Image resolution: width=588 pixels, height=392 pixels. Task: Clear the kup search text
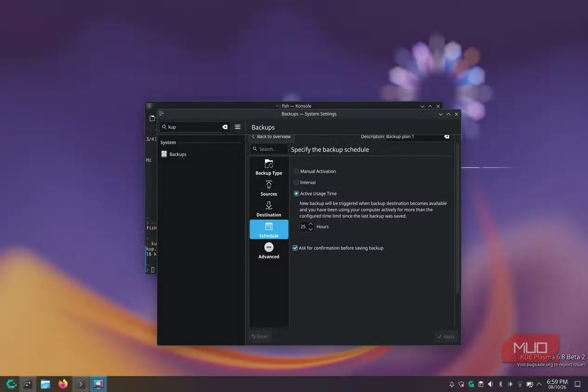(225, 127)
